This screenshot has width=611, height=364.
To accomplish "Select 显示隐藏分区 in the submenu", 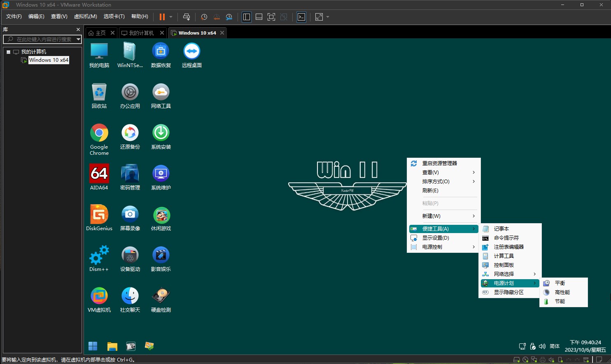I will click(510, 292).
